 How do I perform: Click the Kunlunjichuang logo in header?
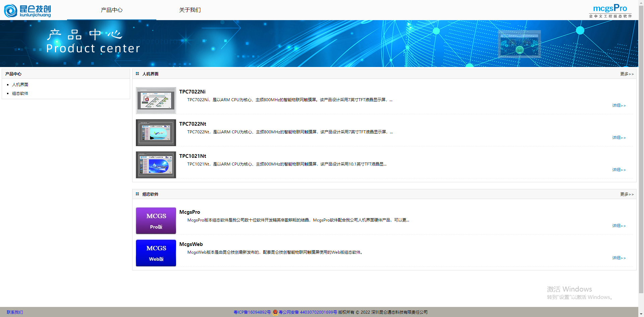tap(28, 10)
